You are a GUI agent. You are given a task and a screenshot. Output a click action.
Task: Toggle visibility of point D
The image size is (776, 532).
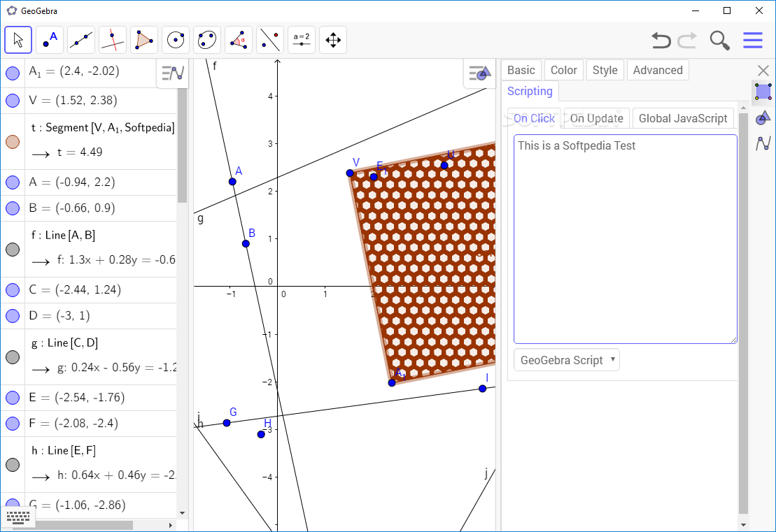click(13, 316)
